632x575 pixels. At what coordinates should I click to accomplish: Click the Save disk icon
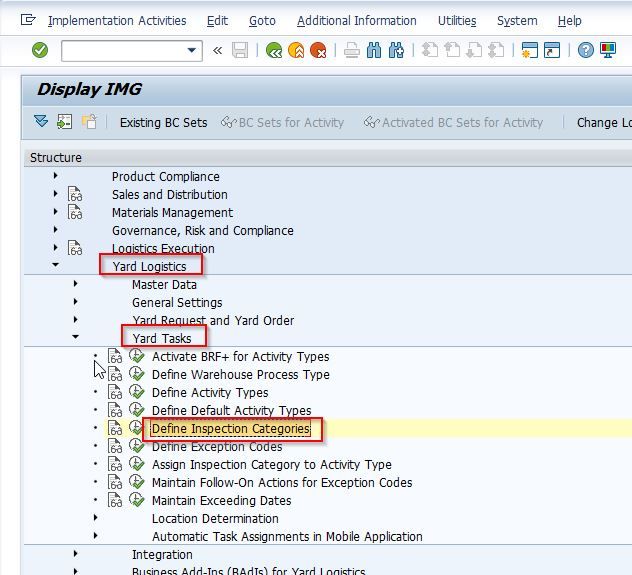(x=240, y=50)
